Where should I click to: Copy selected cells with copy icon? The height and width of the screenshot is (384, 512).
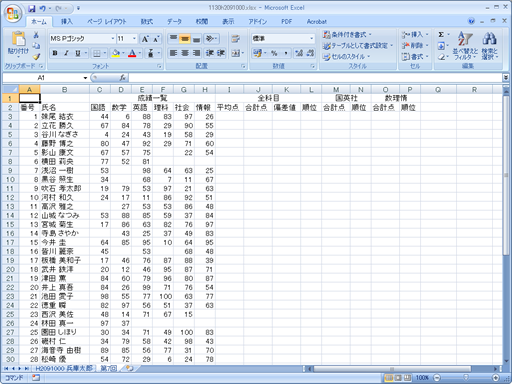[36, 46]
